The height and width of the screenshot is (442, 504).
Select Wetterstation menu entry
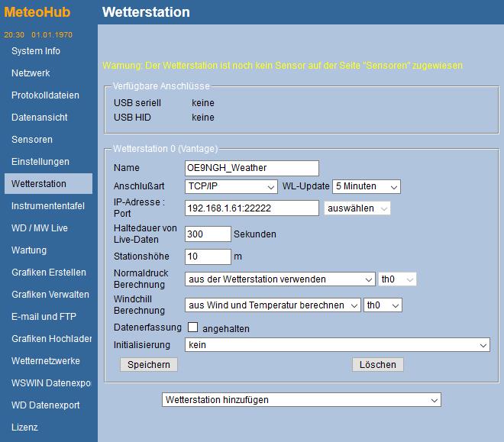48,183
